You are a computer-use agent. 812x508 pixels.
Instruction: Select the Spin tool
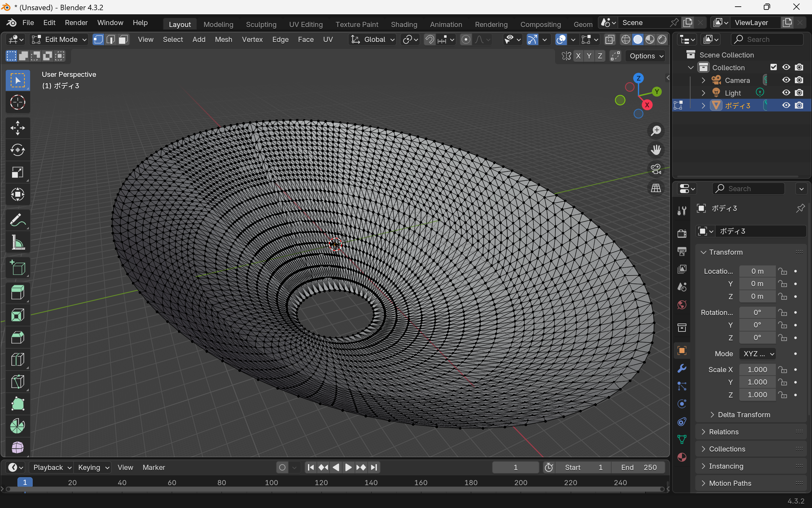[18, 426]
